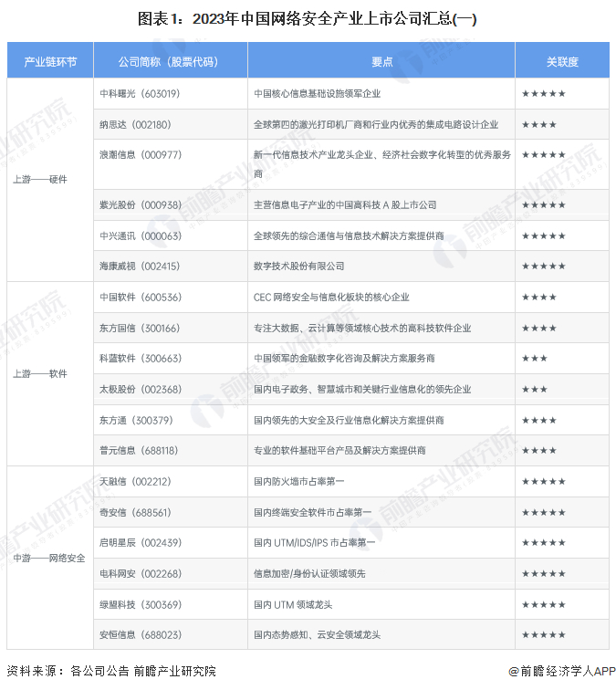The image size is (616, 690).
Task: Click the five-star rating for 安恒信息
Action: coord(543,635)
